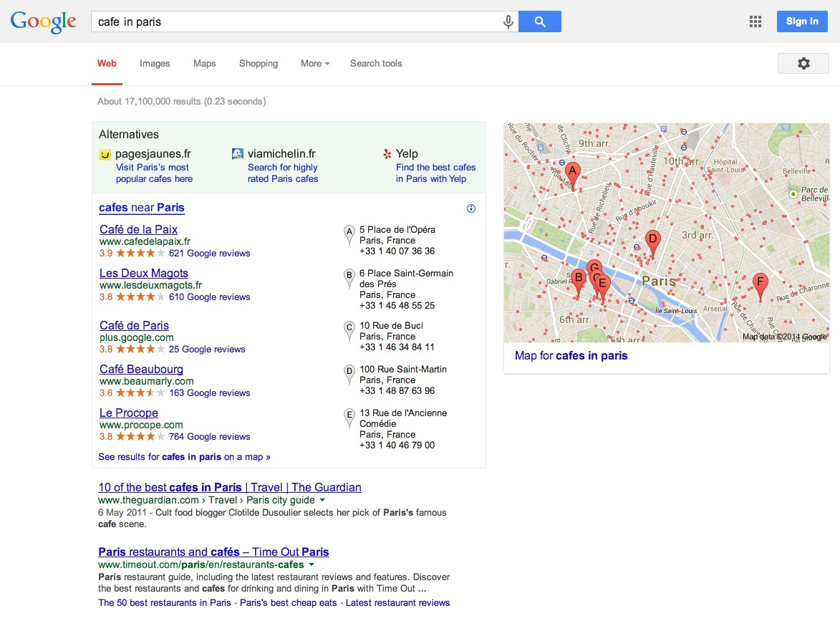
Task: Click map marker D on the map
Action: [x=652, y=241]
